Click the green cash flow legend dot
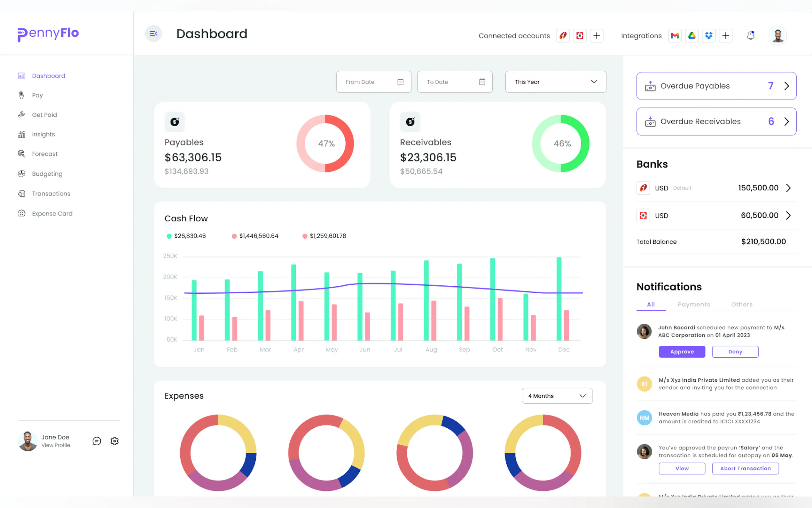The height and width of the screenshot is (508, 812). [169, 236]
